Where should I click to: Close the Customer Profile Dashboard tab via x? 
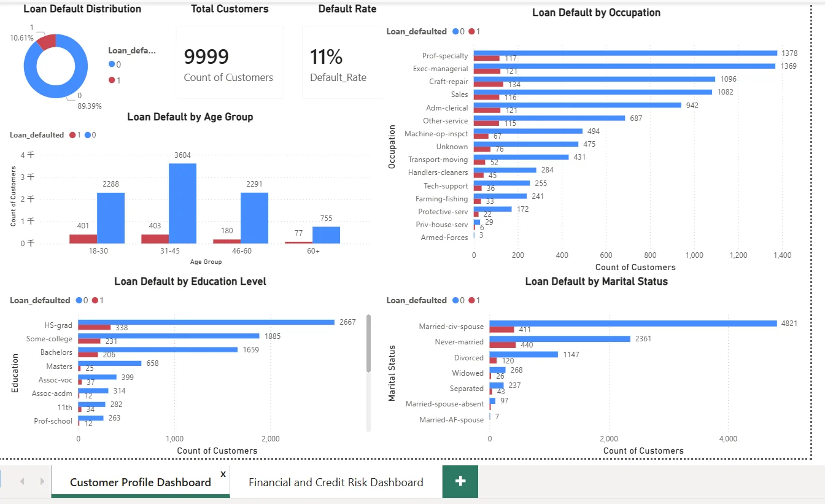pyautogui.click(x=223, y=474)
